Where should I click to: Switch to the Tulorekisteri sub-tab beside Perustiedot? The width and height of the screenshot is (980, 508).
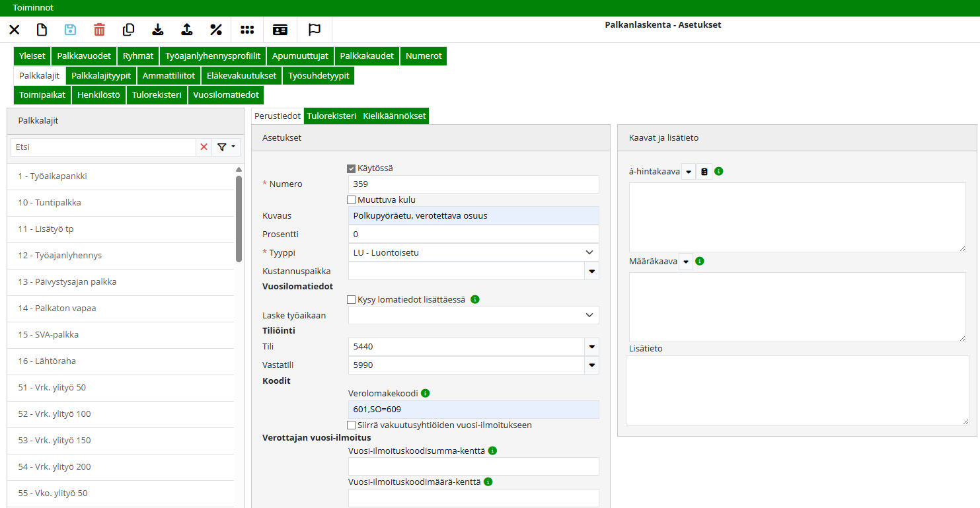tap(331, 116)
